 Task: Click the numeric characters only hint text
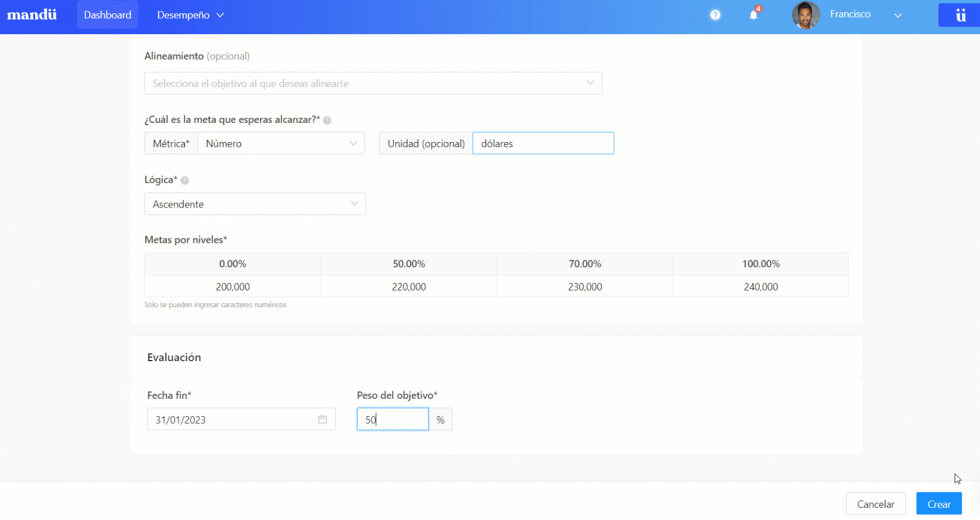pos(215,305)
